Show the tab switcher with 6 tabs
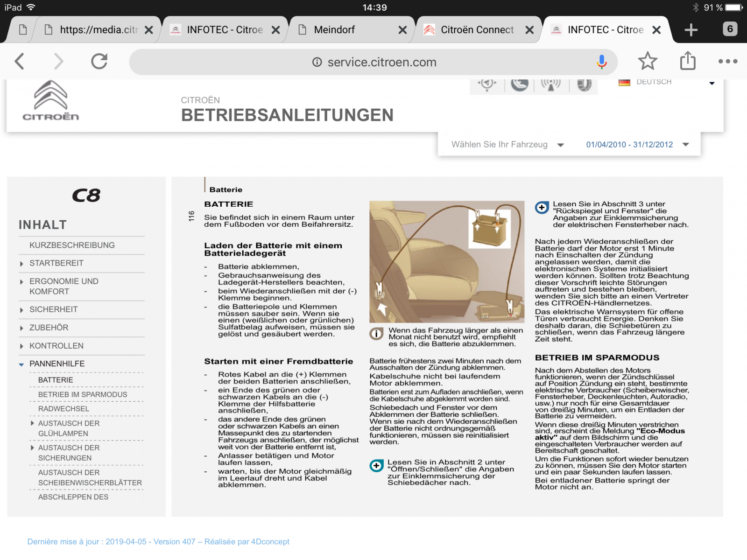The image size is (747, 560). point(730,29)
